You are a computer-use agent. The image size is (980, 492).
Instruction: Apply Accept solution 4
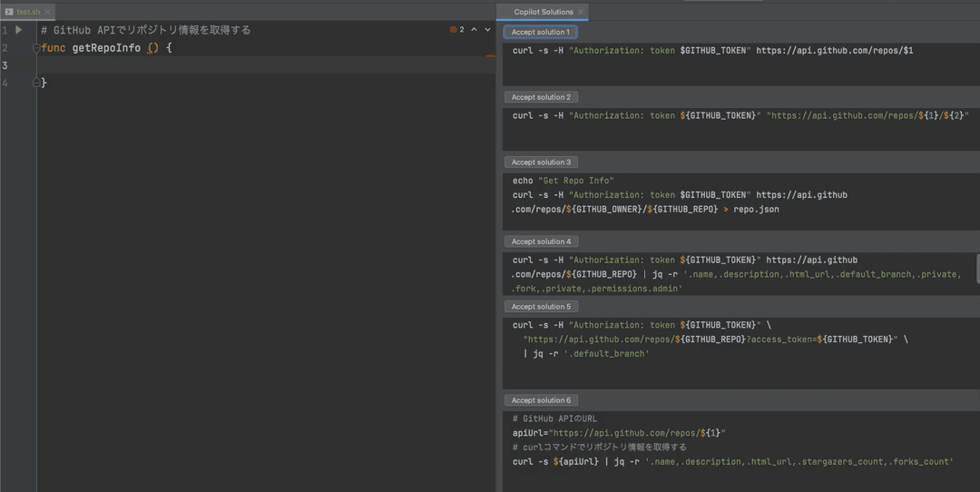(541, 241)
